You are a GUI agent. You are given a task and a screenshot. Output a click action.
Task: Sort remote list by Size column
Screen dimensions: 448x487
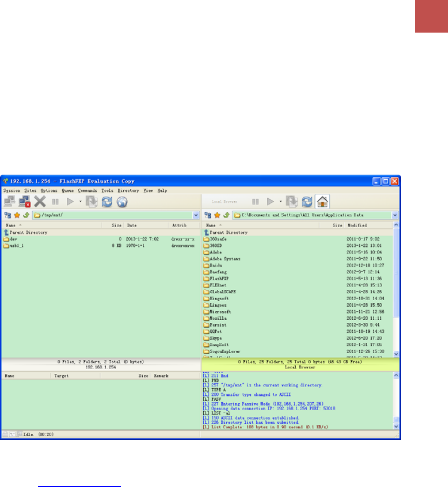[x=112, y=225]
